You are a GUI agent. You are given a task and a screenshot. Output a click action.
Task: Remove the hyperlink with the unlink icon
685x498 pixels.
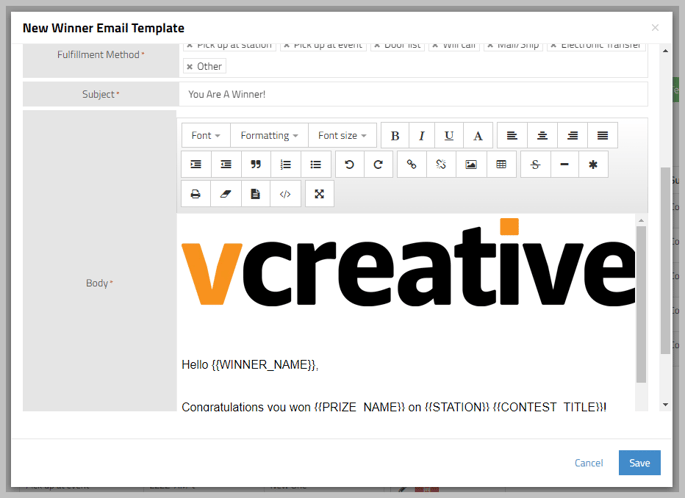click(441, 164)
